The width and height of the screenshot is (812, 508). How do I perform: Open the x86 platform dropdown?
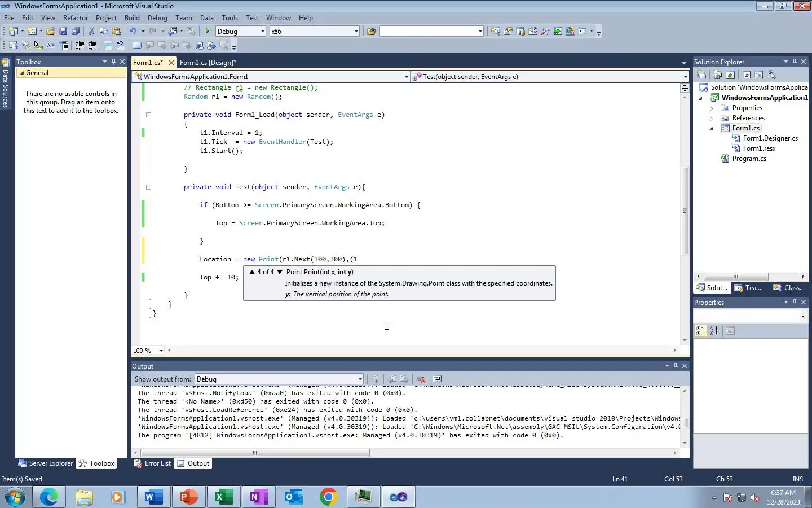pos(356,32)
